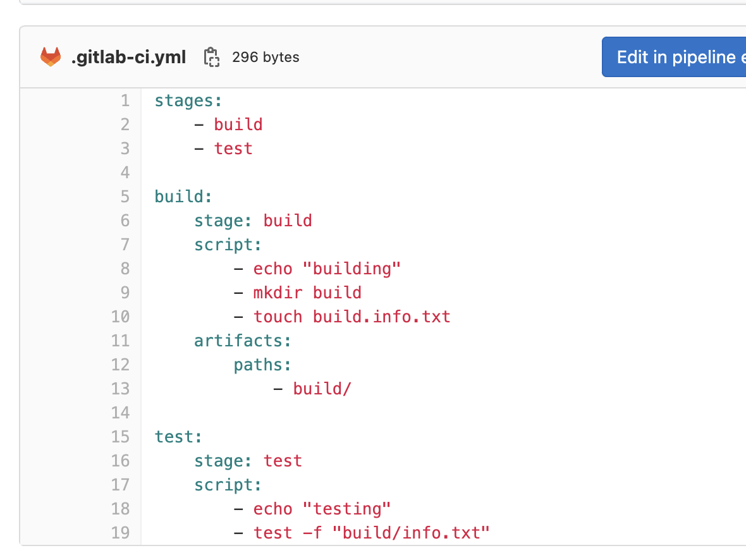
Task: Click line number 1 link
Action: point(125,100)
